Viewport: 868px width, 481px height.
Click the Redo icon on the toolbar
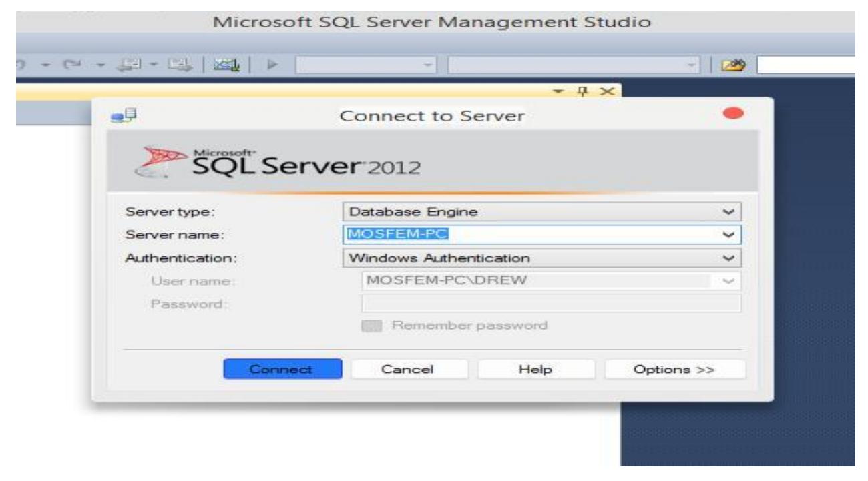coord(73,63)
